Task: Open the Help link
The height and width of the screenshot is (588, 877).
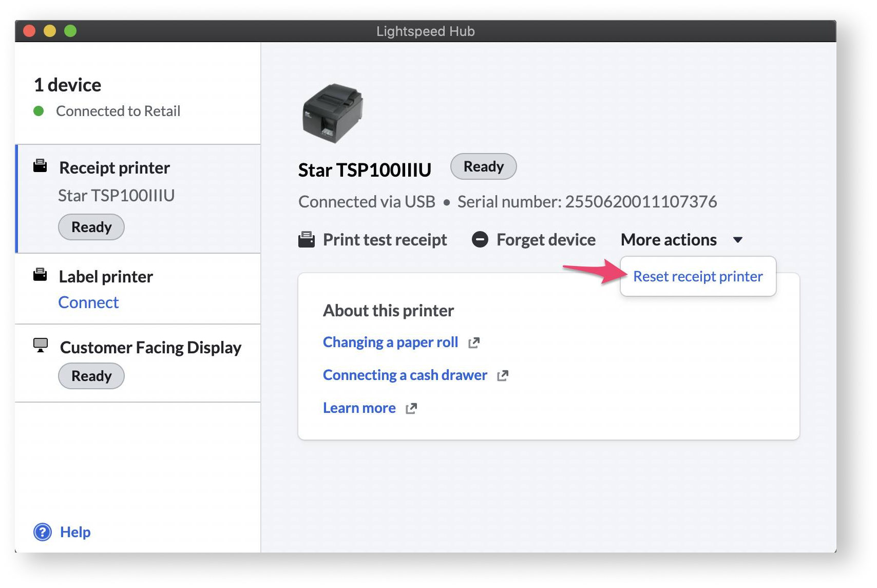Action: coord(75,532)
